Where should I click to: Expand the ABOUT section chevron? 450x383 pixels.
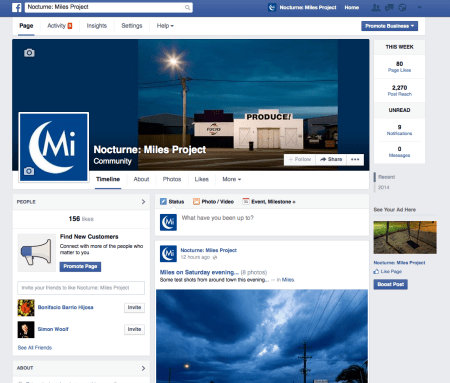(x=143, y=368)
